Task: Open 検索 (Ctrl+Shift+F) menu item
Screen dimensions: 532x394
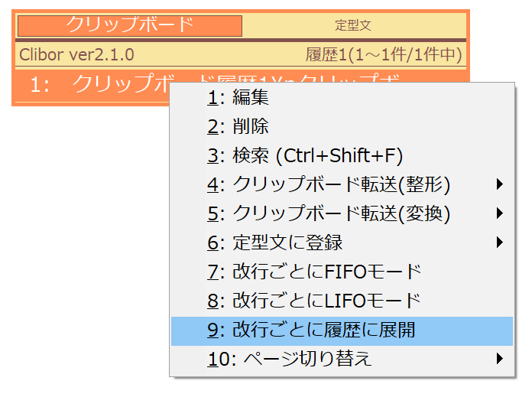Action: tap(342, 156)
